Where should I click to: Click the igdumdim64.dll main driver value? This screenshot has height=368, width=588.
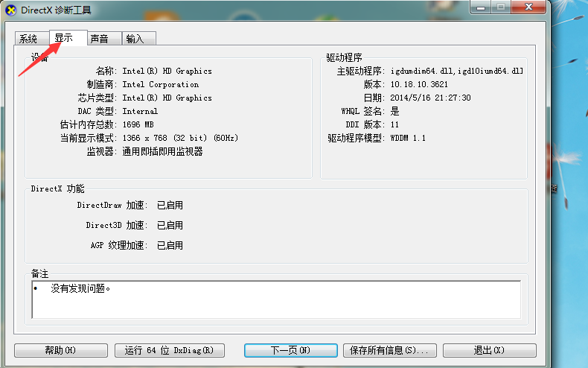pyautogui.click(x=456, y=71)
